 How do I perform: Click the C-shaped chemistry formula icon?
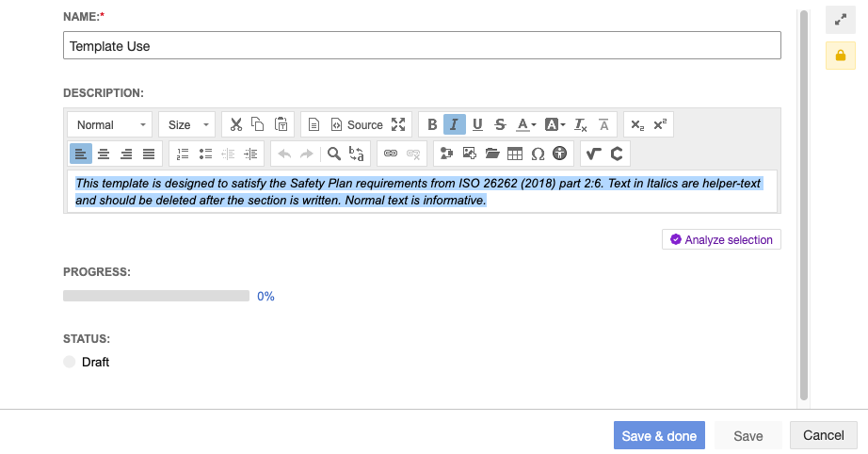coord(617,154)
